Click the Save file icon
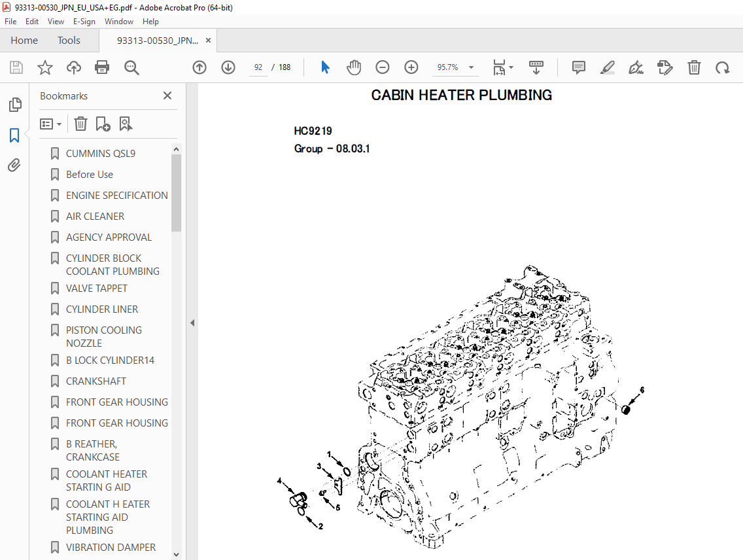 (16, 67)
